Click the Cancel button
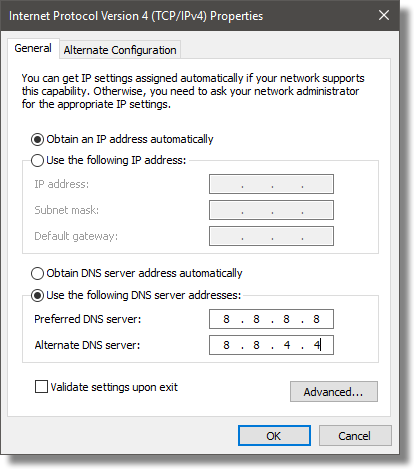 coord(355,436)
